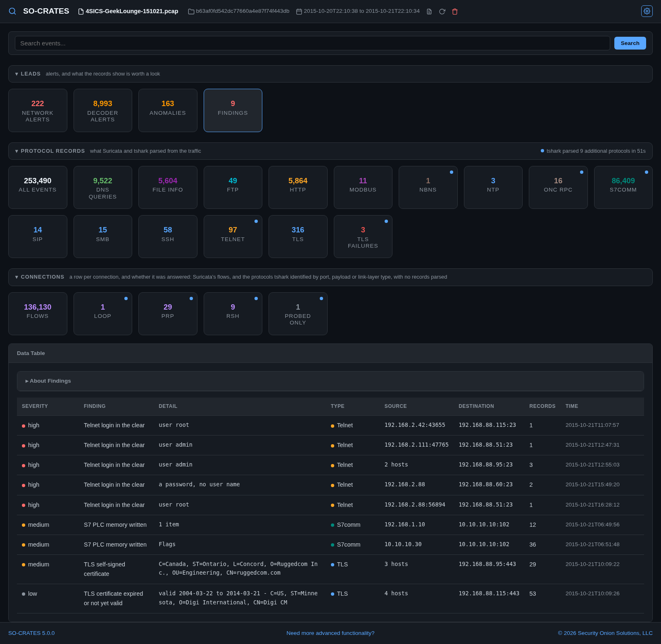Viewport: 661px width, 644px height.
Task: Open the 97 Telnet card
Action: (233, 237)
